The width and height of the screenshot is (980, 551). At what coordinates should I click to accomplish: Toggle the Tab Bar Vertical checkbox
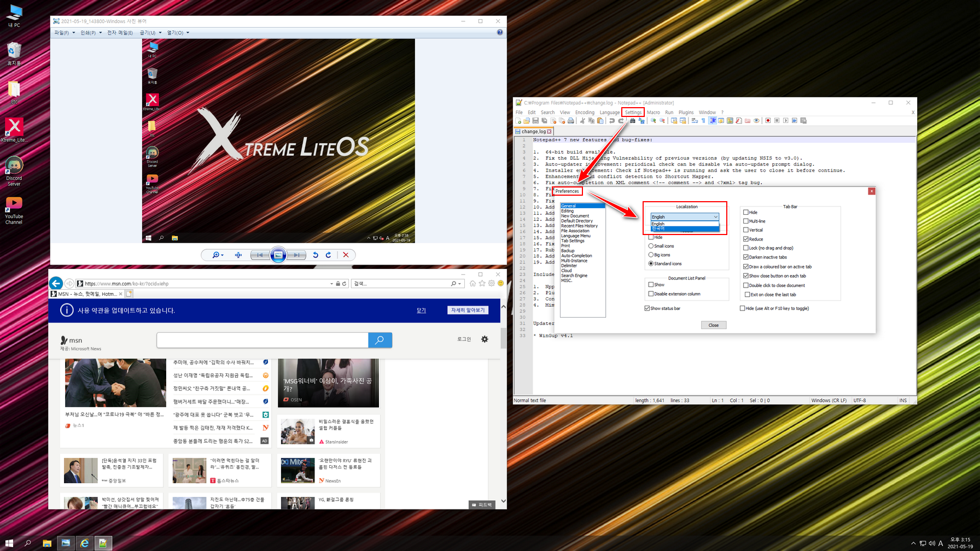(746, 230)
